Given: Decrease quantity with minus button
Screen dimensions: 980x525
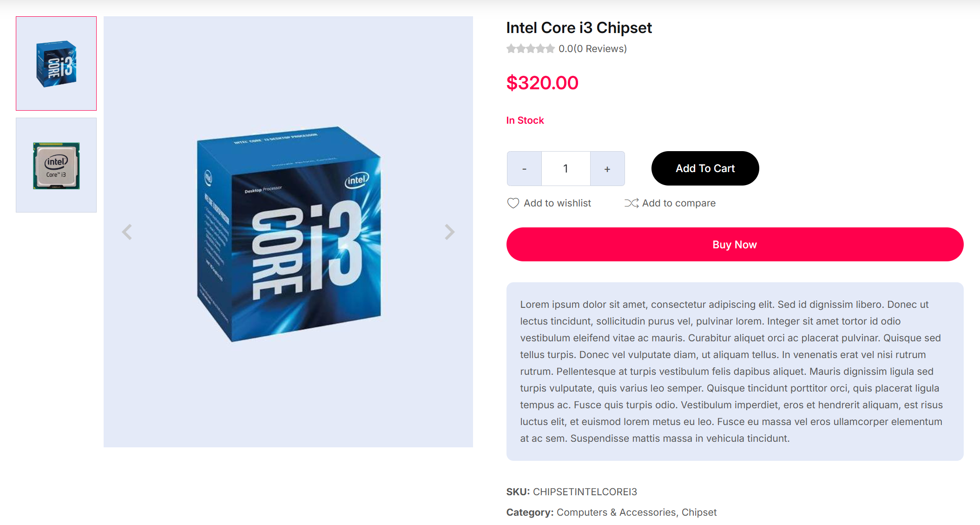Looking at the screenshot, I should [x=524, y=169].
